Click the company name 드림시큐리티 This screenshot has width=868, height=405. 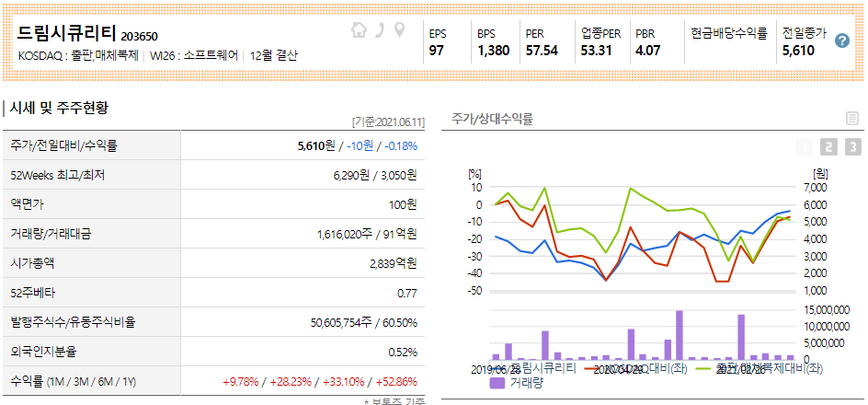[x=67, y=33]
